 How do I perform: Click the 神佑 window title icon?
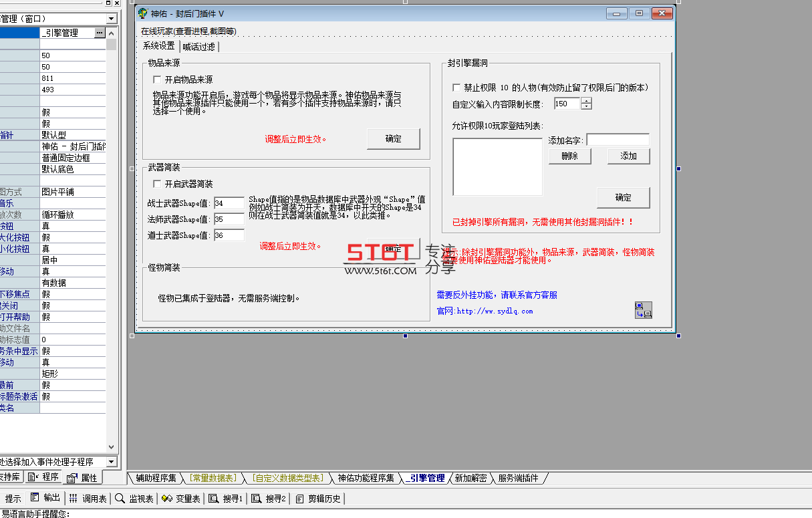click(x=142, y=13)
